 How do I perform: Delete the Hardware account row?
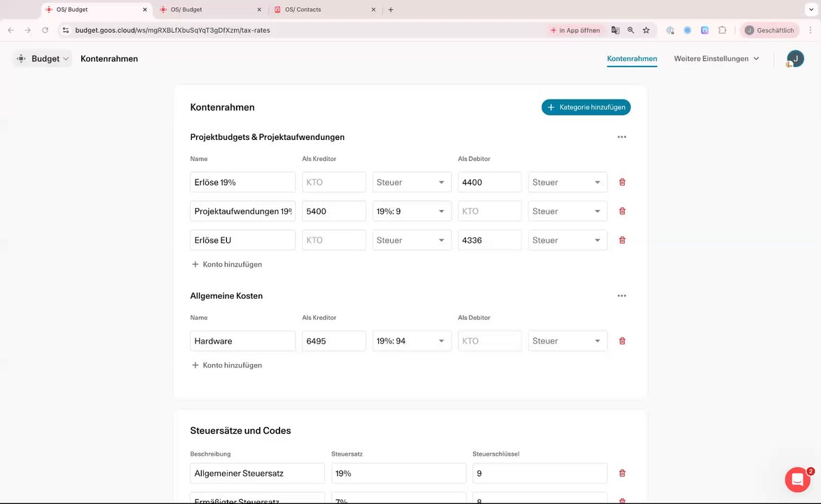click(x=622, y=341)
